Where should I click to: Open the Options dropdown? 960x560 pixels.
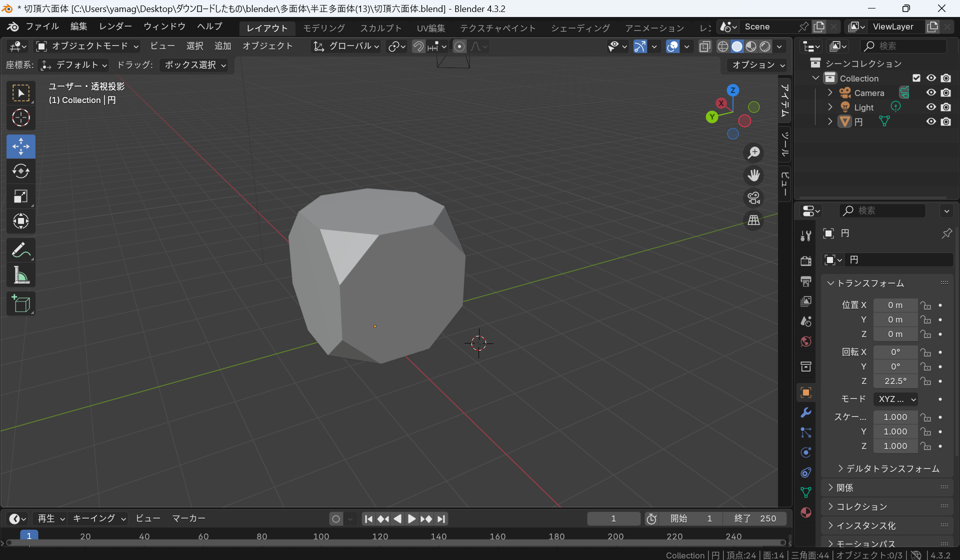click(757, 65)
